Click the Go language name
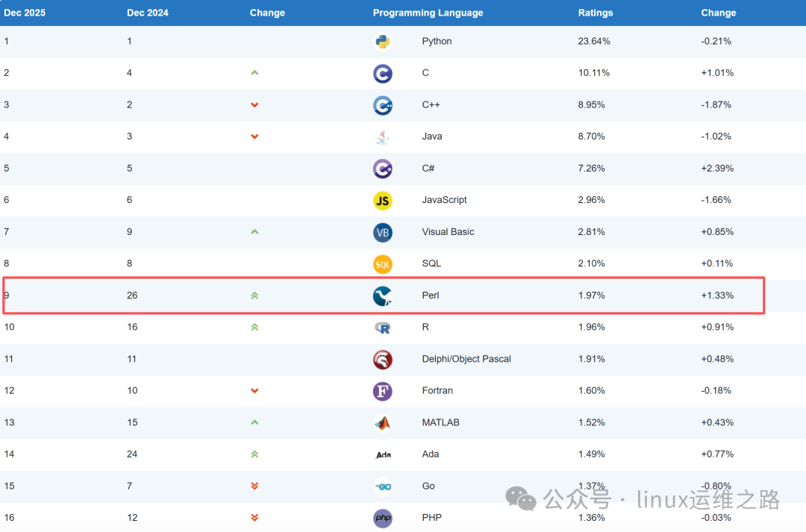This screenshot has width=806, height=532. 428,486
